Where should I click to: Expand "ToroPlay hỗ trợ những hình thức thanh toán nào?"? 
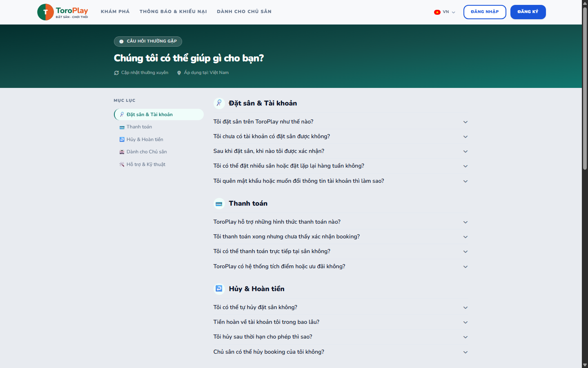pyautogui.click(x=341, y=222)
